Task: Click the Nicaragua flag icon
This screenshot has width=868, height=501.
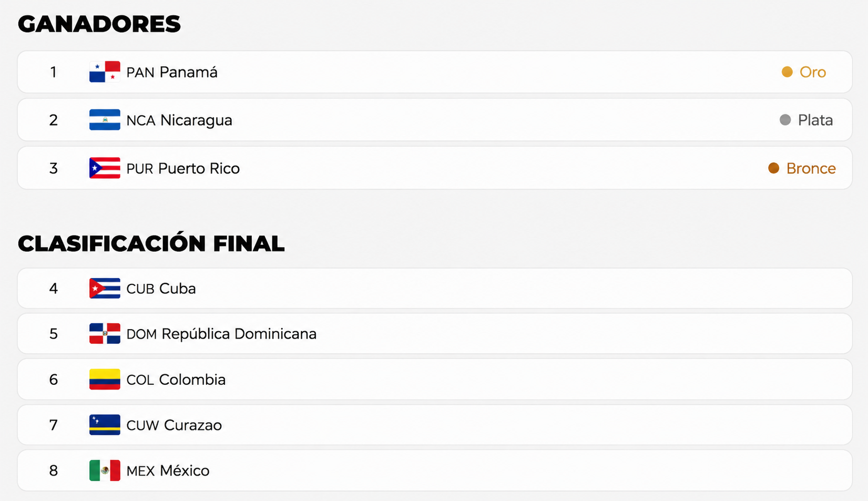Action: pos(105,120)
